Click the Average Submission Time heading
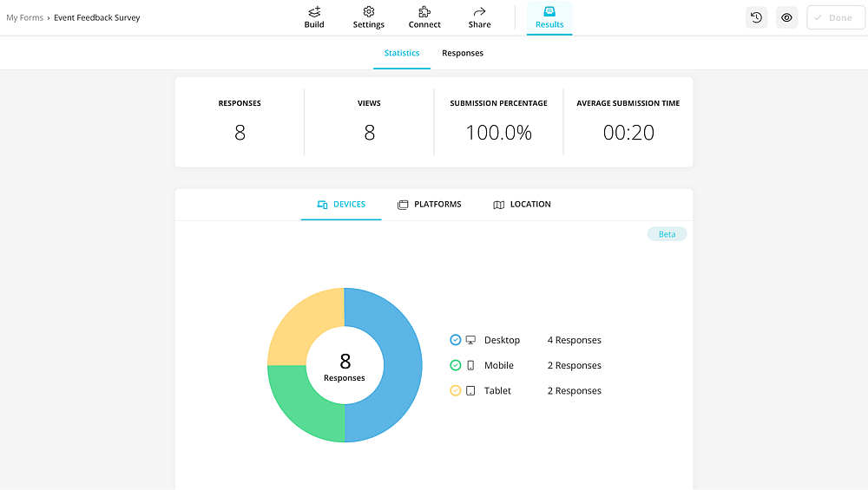The width and height of the screenshot is (868, 490). pos(628,103)
